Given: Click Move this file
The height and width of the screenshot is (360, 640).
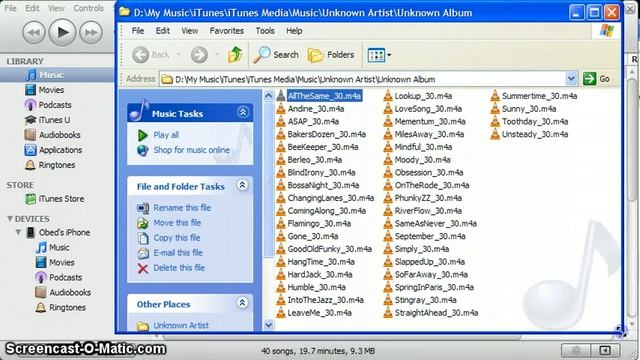Looking at the screenshot, I should click(x=177, y=223).
